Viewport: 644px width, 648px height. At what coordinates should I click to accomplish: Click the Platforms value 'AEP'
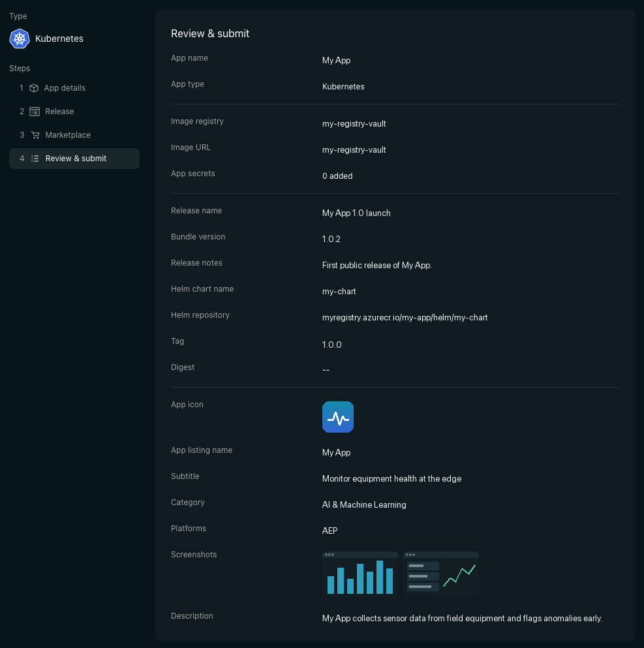click(330, 531)
